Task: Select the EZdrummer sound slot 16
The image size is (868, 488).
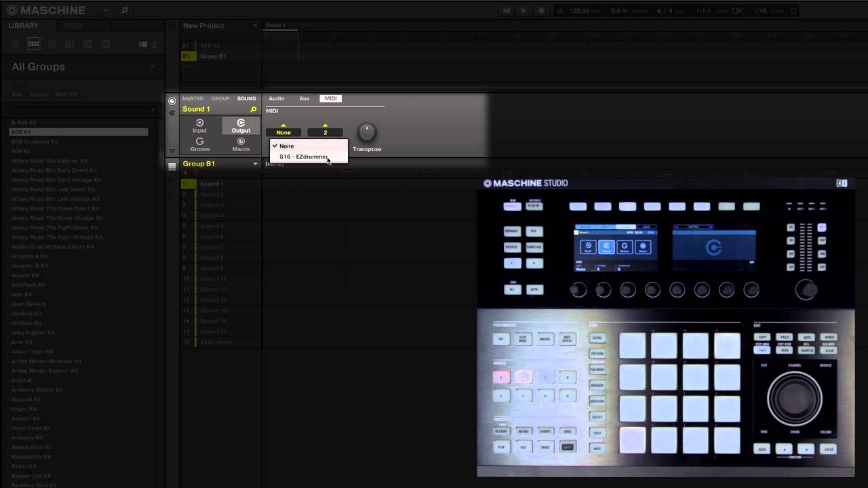Action: pyautogui.click(x=221, y=342)
